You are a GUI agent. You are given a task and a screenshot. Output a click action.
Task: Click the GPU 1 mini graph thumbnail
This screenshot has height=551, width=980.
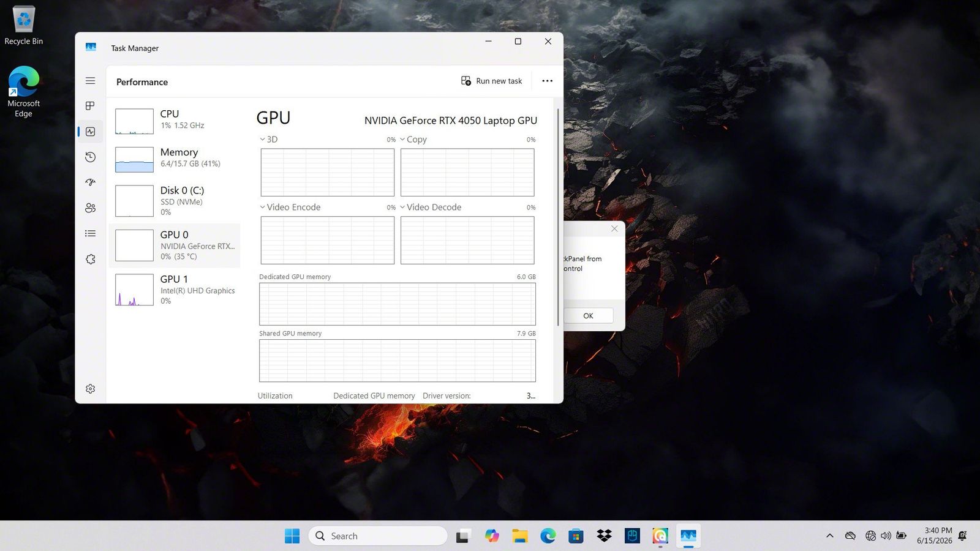[134, 290]
